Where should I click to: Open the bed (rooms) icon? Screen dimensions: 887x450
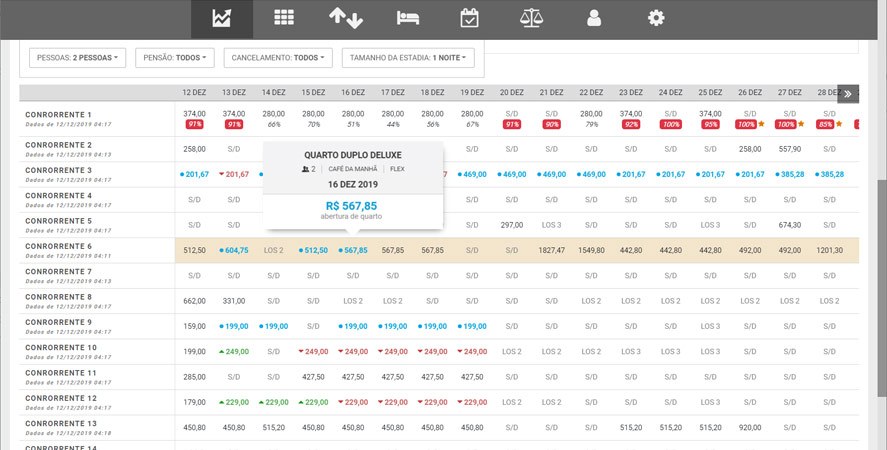[408, 18]
